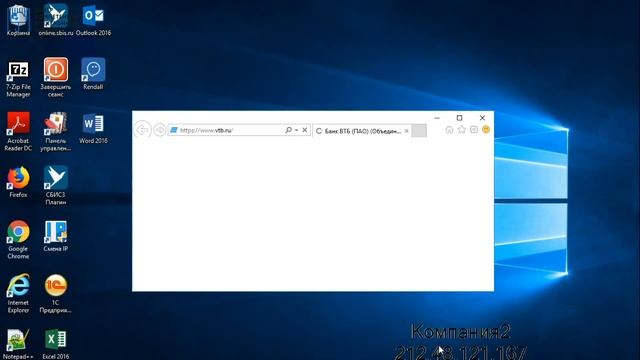Select the Outlook 2016 desktop icon
640x360 pixels.
point(93,20)
